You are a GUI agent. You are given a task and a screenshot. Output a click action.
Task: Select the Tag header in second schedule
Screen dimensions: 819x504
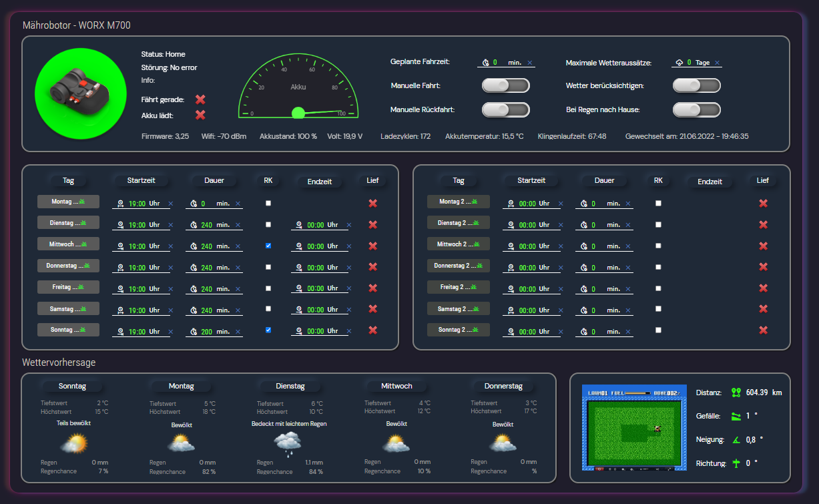pyautogui.click(x=459, y=180)
